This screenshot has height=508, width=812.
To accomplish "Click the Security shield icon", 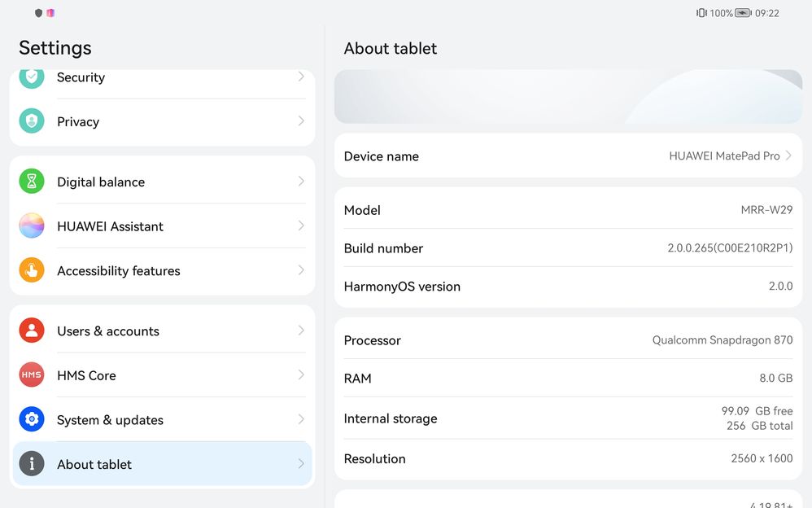I will click(x=32, y=77).
